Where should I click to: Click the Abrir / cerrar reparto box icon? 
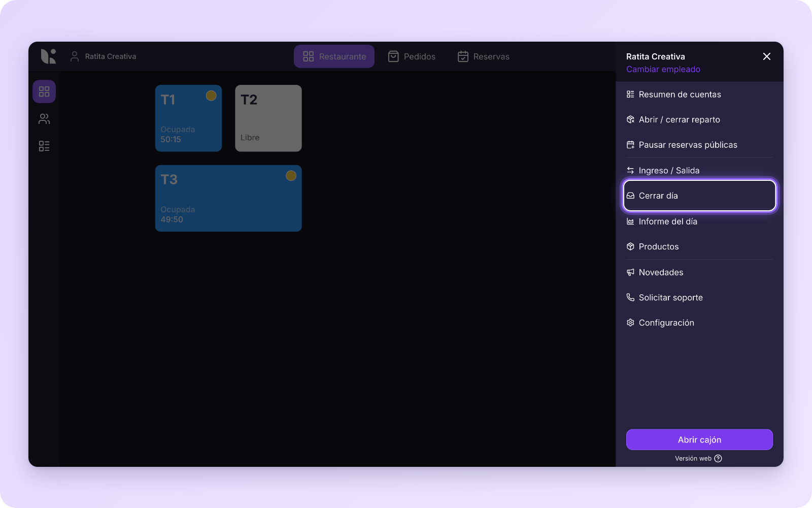(630, 119)
